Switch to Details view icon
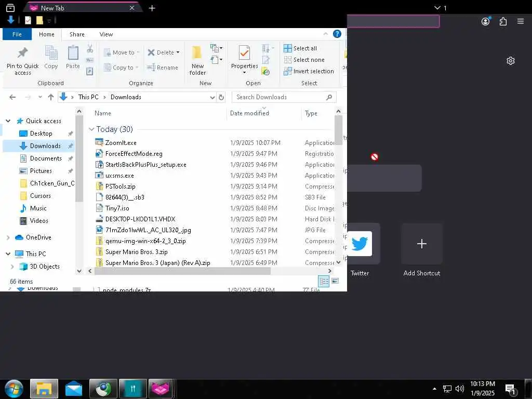This screenshot has height=399, width=532. point(324,281)
